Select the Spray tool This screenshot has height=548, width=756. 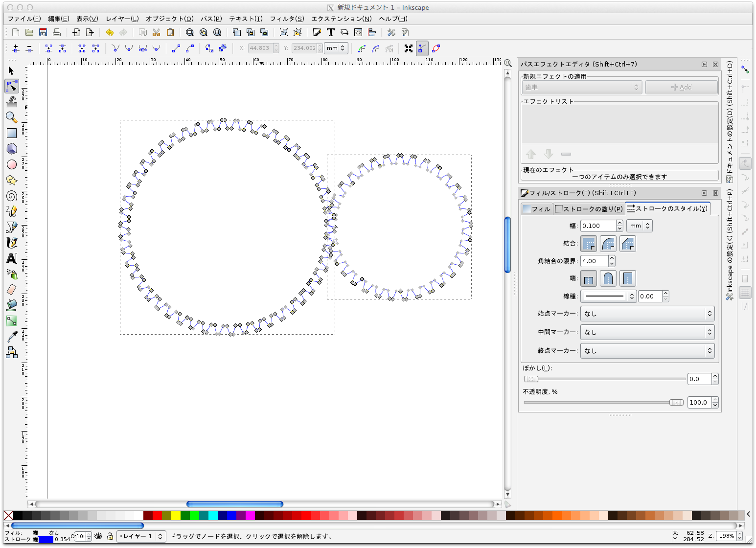pos(12,274)
